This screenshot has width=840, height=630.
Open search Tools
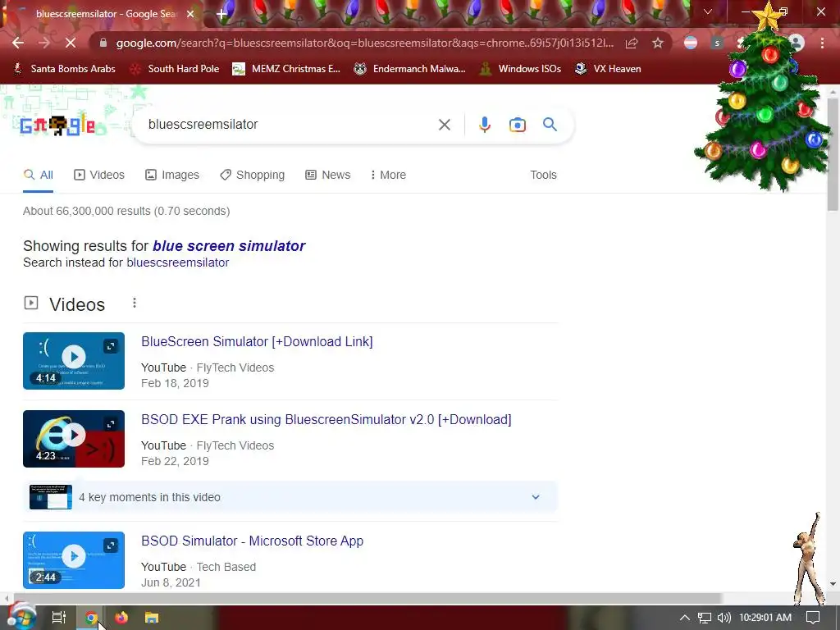(x=543, y=175)
